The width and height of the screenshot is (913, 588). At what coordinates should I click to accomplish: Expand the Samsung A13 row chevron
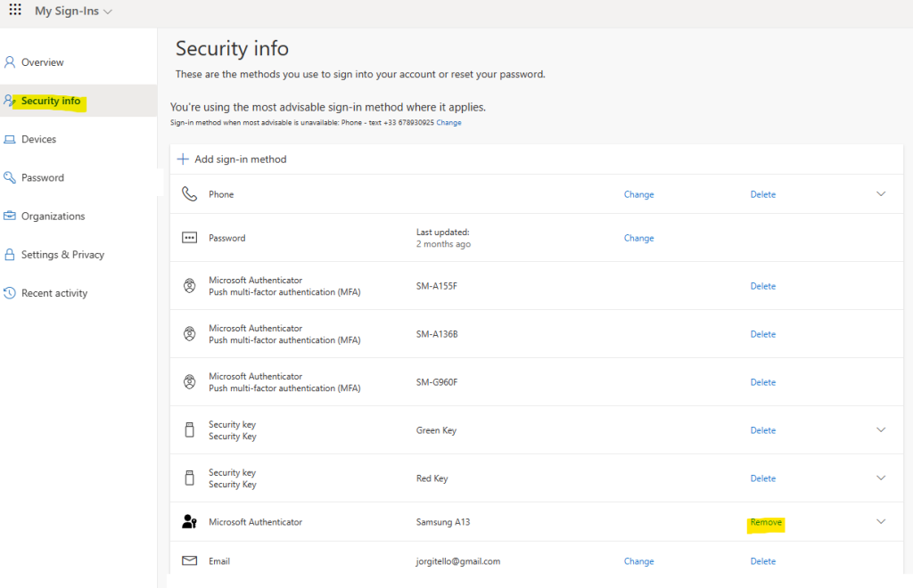click(881, 522)
